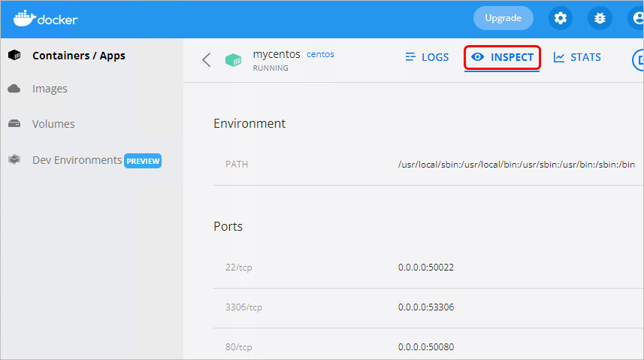Screen dimensions: 644x360
Task: Click the Ports section heading
Action: [228, 226]
